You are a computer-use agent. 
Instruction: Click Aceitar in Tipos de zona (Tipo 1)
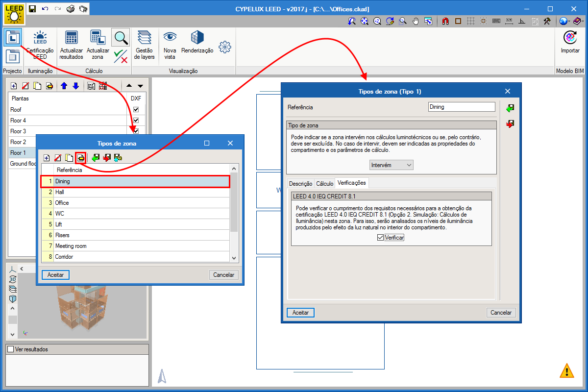300,313
